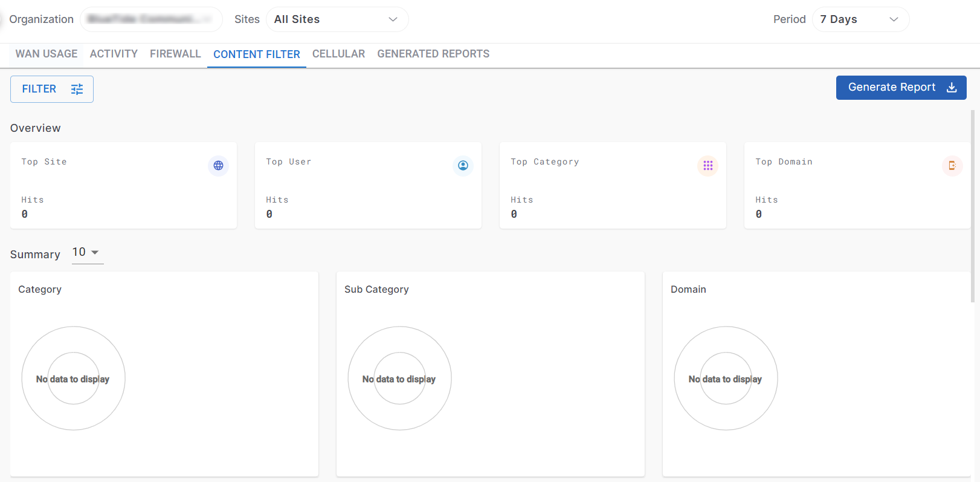Image resolution: width=980 pixels, height=482 pixels.
Task: Click the download icon on Generate Report
Action: pos(952,88)
